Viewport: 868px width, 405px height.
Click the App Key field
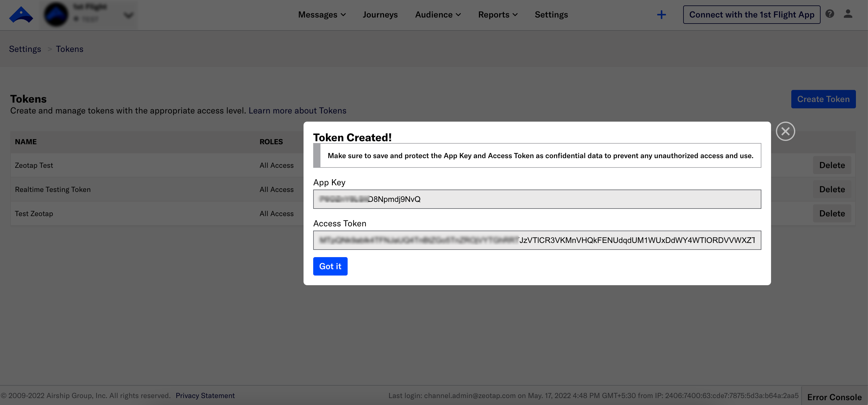(x=537, y=199)
